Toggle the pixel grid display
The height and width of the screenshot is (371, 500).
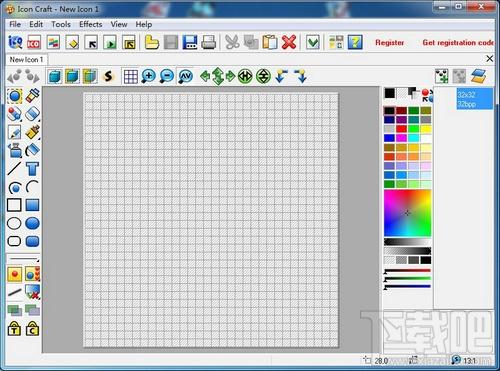point(130,76)
